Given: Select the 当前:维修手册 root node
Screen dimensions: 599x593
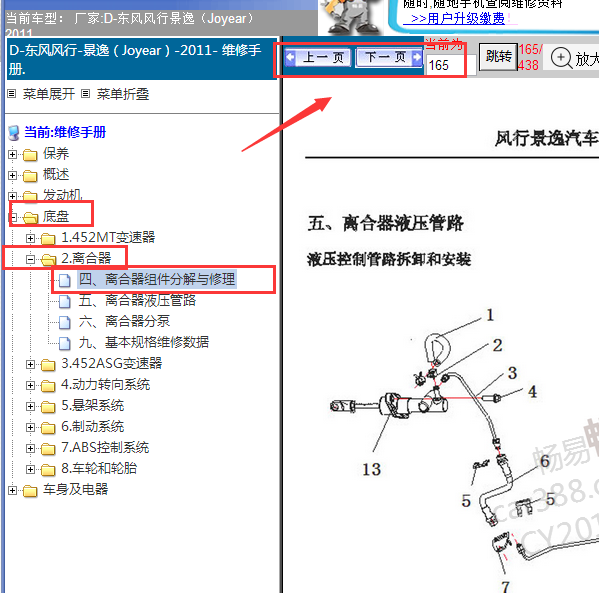Looking at the screenshot, I should (x=65, y=132).
